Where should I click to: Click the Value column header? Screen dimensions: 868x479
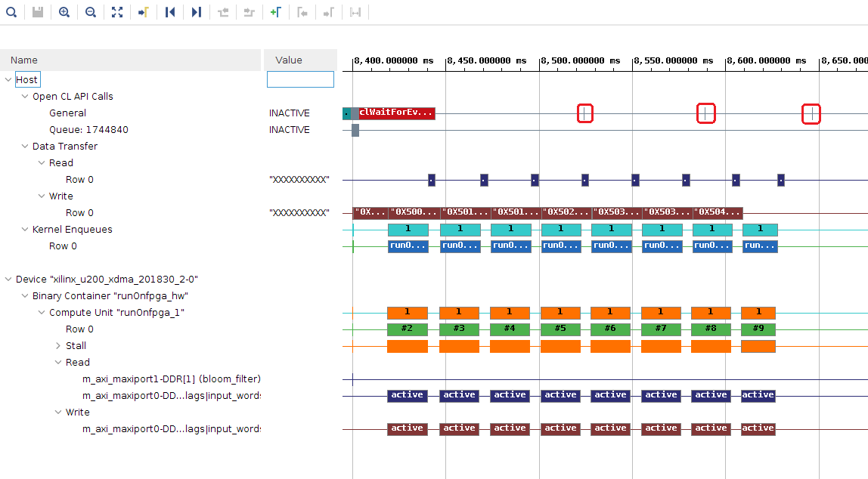289,60
